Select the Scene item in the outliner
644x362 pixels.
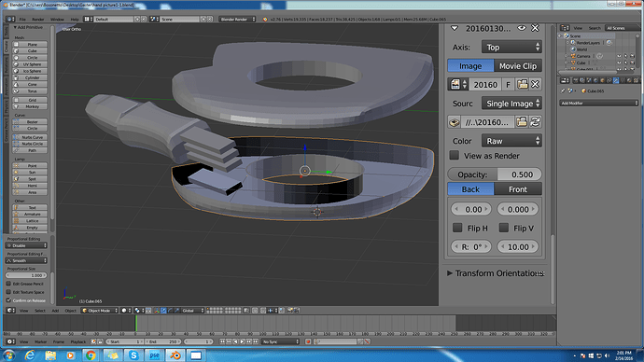point(575,36)
